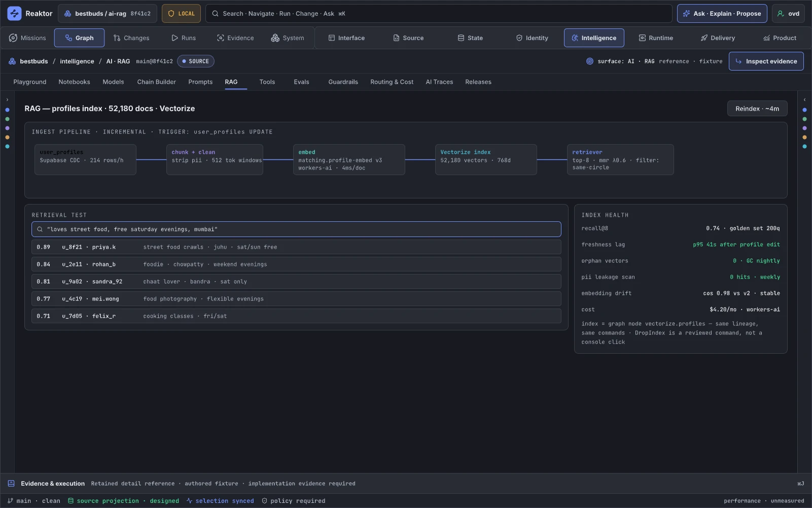
Task: Open the Evals tab
Action: click(301, 82)
